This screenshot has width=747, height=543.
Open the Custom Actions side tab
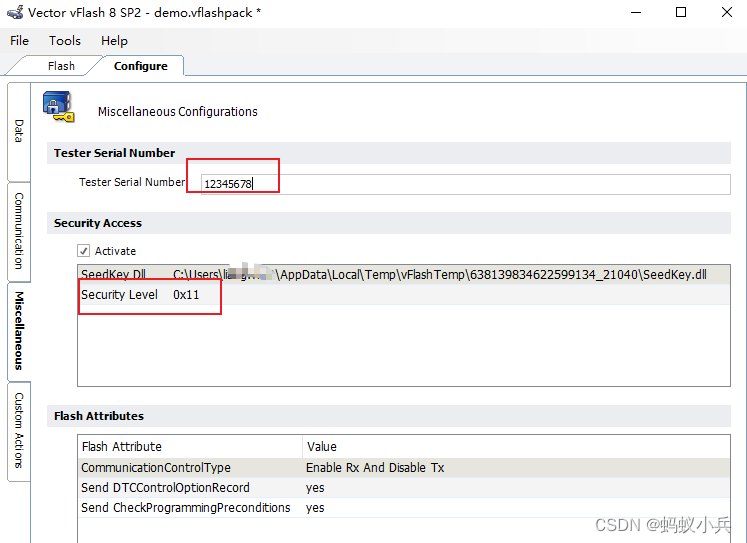tap(19, 431)
